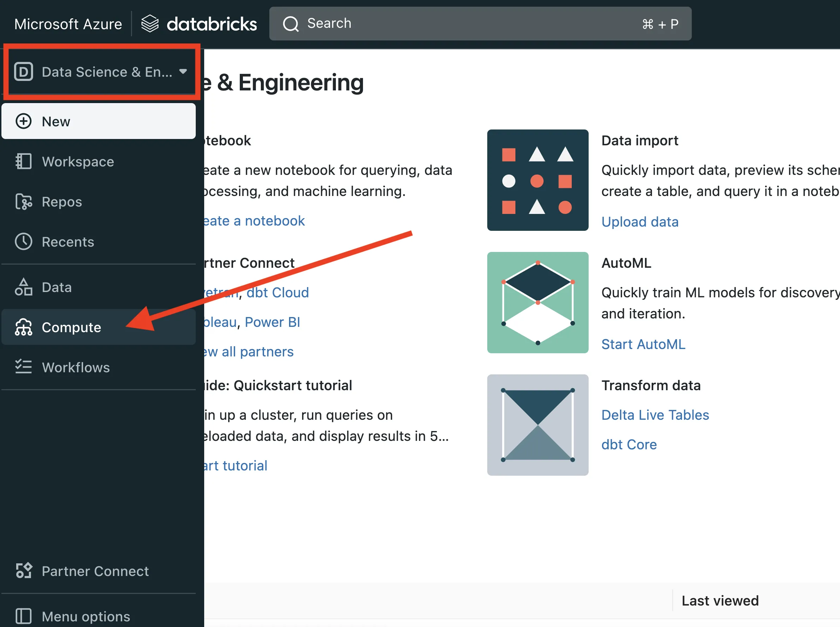Viewport: 840px width, 627px height.
Task: Select the Recents menu item
Action: click(x=68, y=242)
